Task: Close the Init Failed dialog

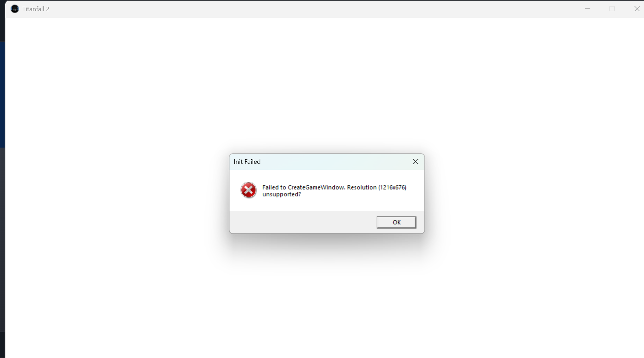Action: 416,161
